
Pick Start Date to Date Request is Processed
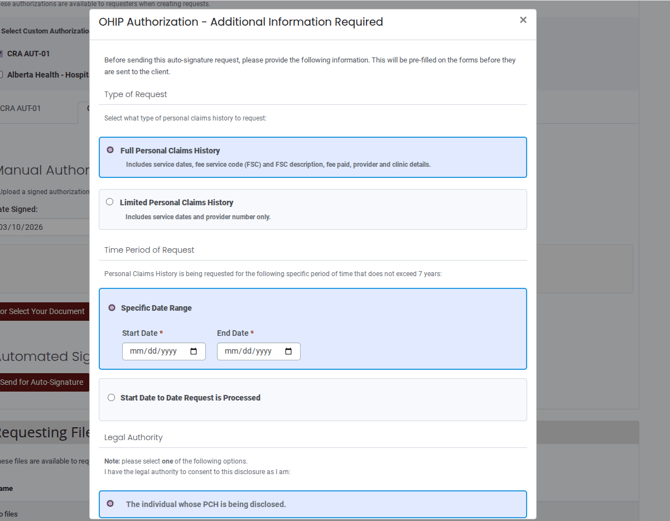point(111,397)
